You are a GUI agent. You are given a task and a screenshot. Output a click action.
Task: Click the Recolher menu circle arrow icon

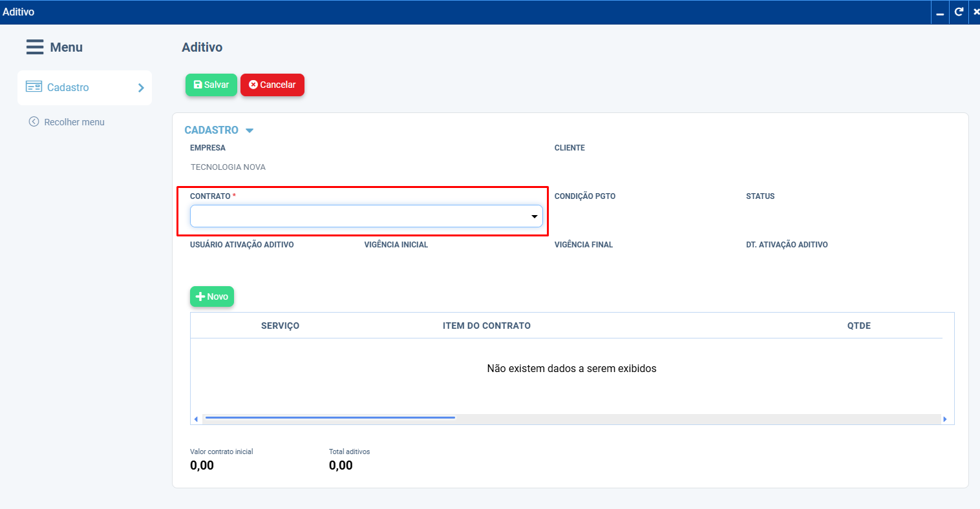pyautogui.click(x=34, y=121)
